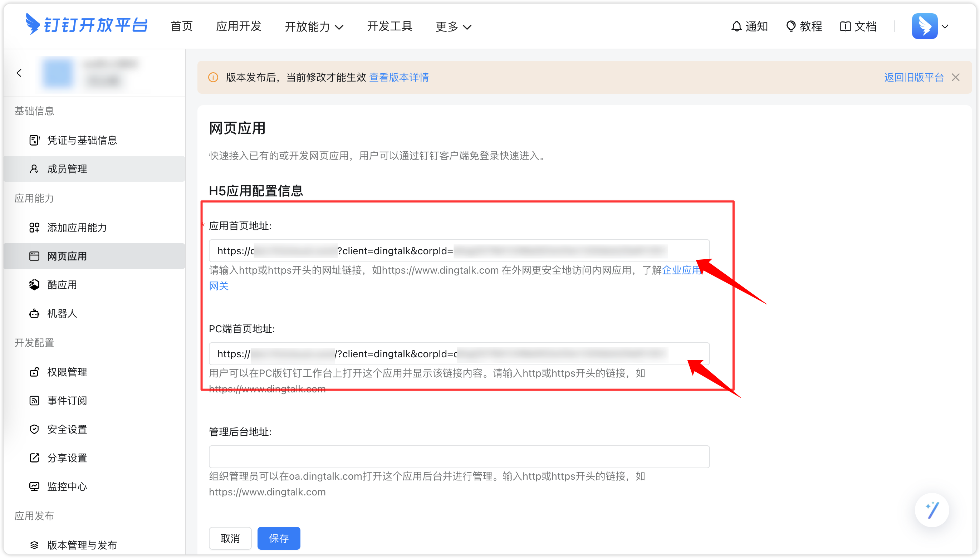Click the 应用首页地址 input field
This screenshot has width=980, height=558.
click(459, 251)
